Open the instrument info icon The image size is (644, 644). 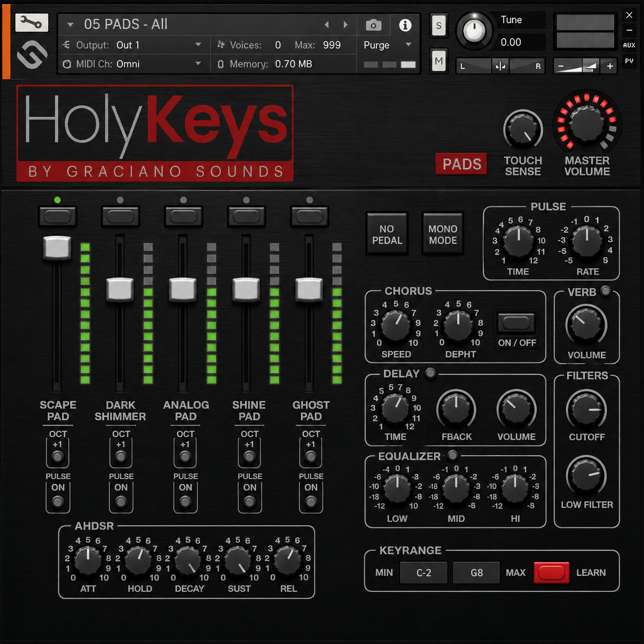(x=405, y=25)
